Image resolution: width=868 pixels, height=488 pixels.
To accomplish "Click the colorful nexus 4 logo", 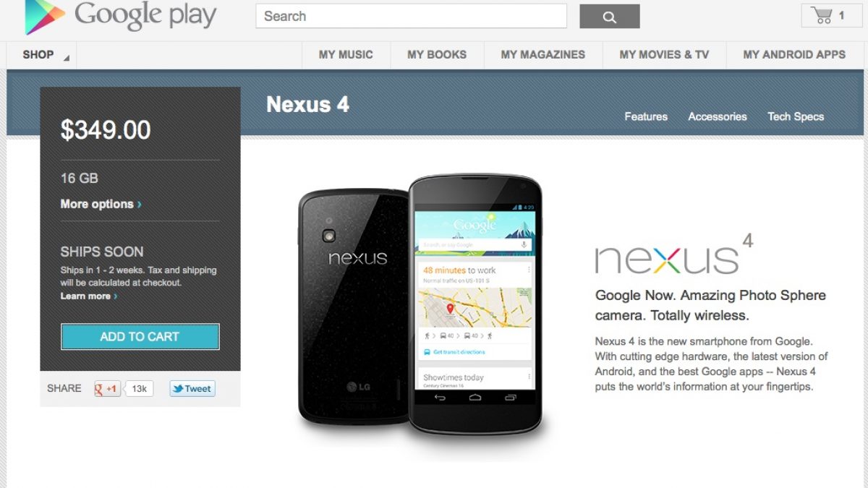I will pyautogui.click(x=674, y=254).
